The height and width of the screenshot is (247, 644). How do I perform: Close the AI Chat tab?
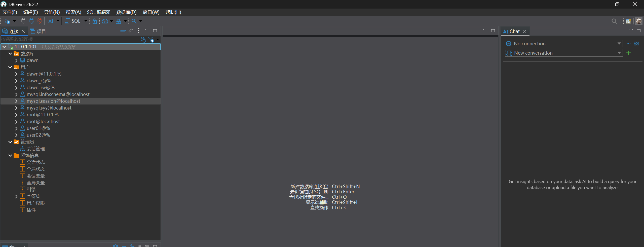[x=524, y=31]
